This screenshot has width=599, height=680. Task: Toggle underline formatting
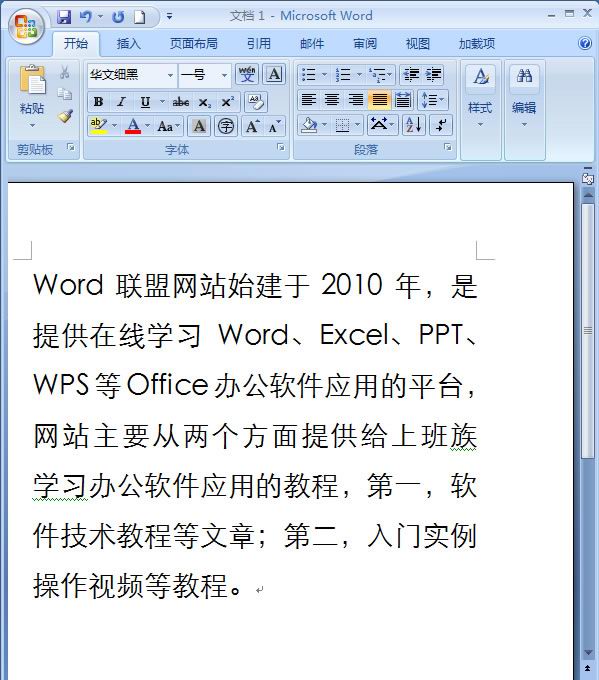(x=145, y=102)
